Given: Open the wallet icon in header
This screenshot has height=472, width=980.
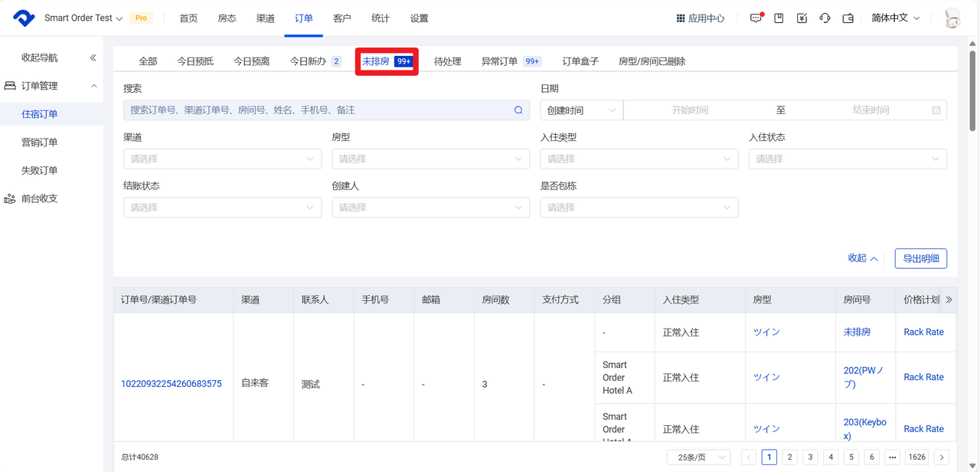Looking at the screenshot, I should (x=848, y=18).
